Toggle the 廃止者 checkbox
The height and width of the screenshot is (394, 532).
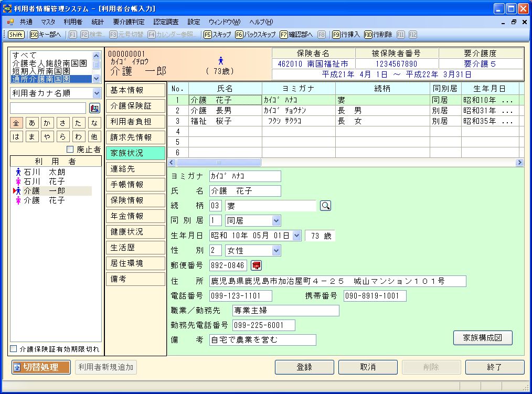[x=70, y=150]
